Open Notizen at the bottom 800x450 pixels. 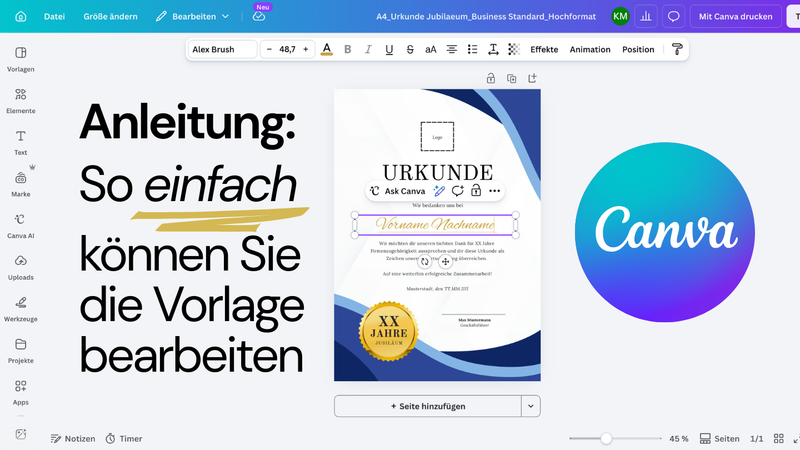point(73,439)
